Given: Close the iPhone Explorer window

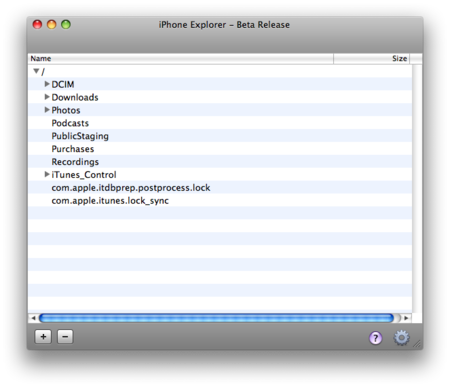Looking at the screenshot, I should point(37,24).
